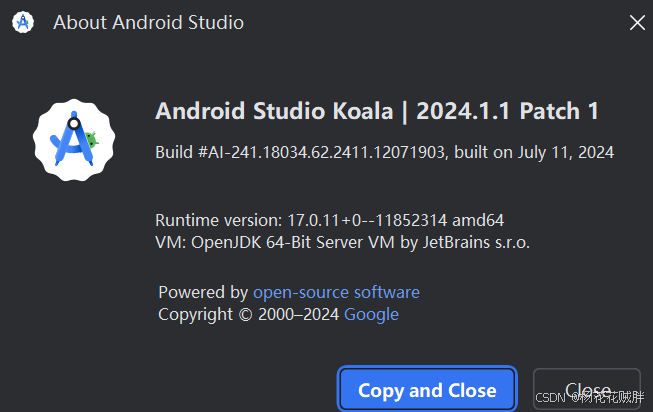Close the About dialog with the X icon

coord(637,22)
